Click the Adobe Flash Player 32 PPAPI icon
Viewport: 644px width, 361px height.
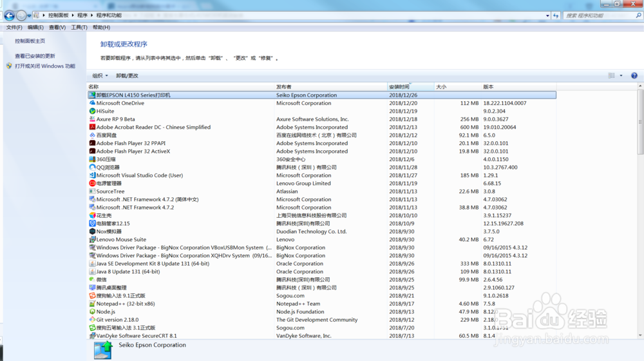click(x=92, y=143)
